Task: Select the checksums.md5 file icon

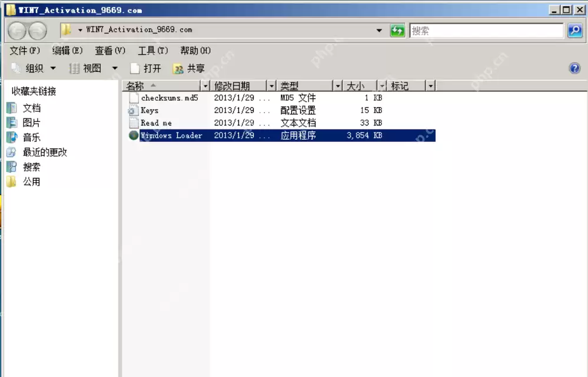Action: (133, 98)
